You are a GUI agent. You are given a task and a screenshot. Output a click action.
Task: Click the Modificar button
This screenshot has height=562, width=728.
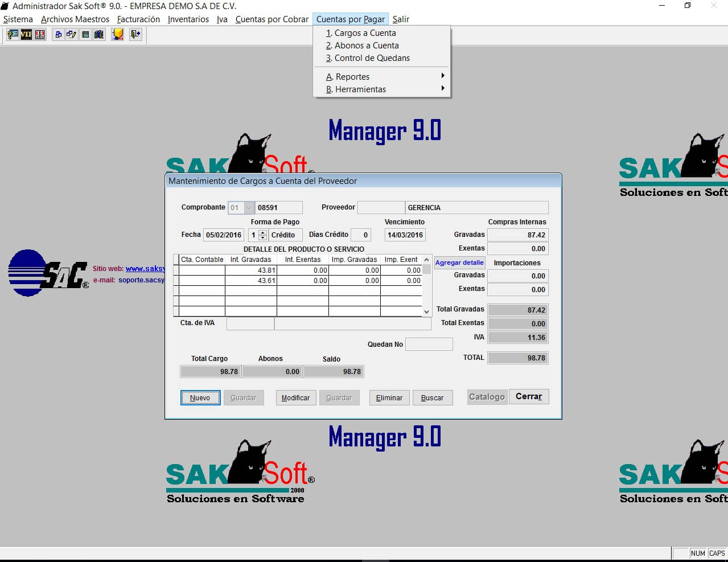[296, 398]
